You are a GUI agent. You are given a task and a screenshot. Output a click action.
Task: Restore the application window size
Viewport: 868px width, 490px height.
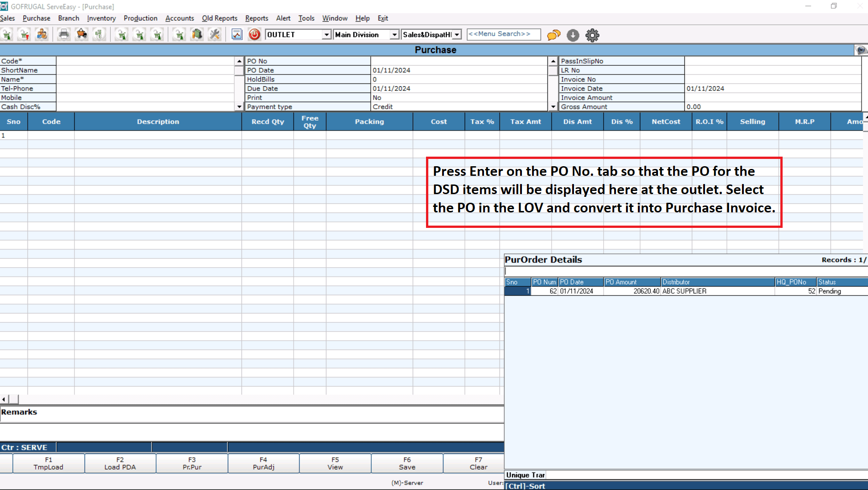834,6
